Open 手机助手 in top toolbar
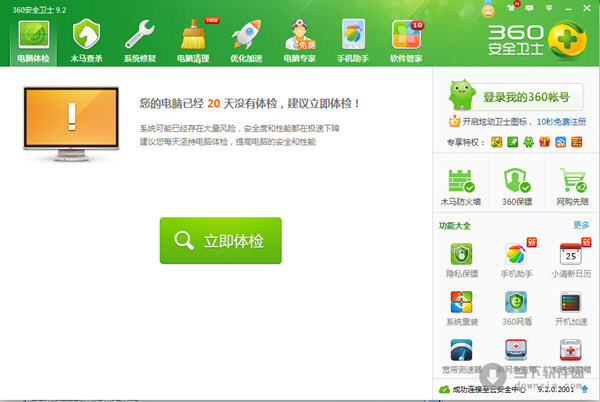600x402 pixels. (x=353, y=41)
